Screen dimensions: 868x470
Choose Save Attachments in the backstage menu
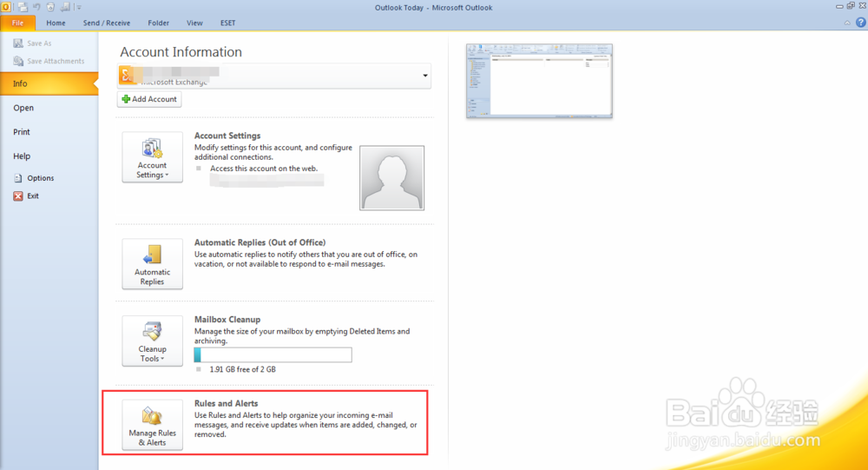click(x=49, y=61)
